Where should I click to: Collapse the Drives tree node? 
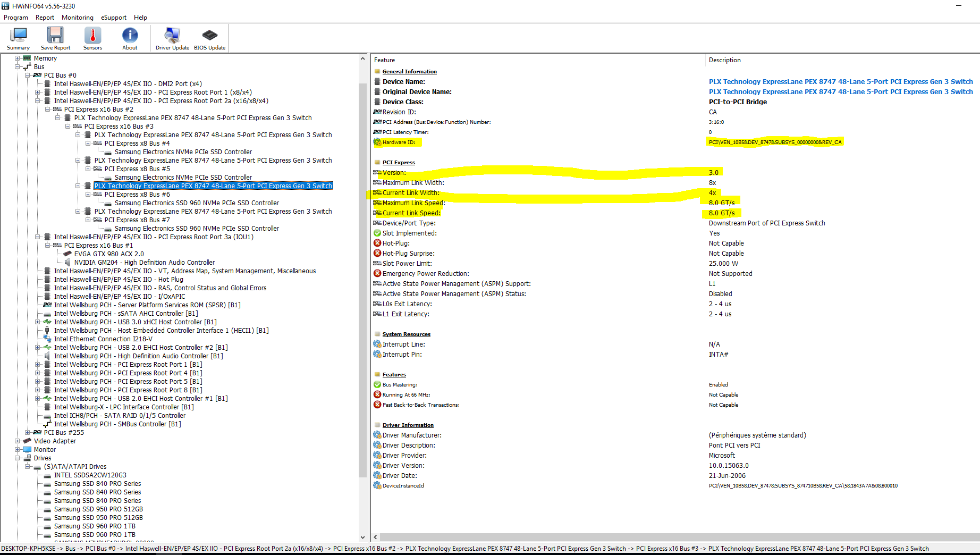[x=18, y=458]
